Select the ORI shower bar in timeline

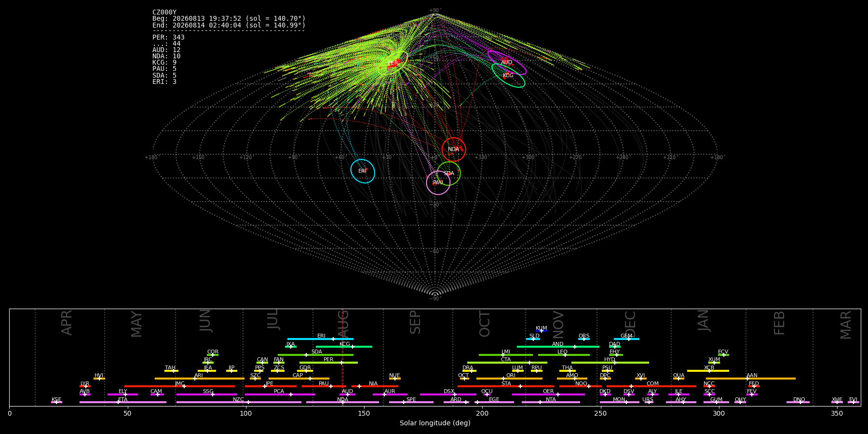click(509, 379)
